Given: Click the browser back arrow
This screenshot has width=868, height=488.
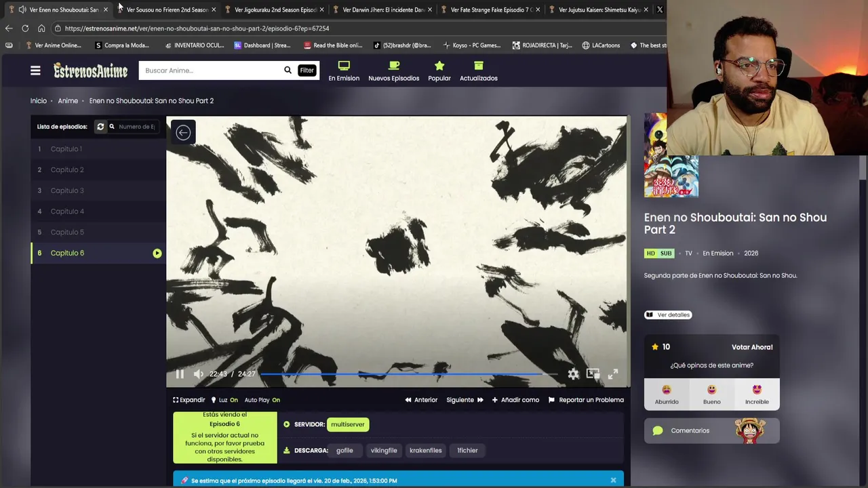Looking at the screenshot, I should 9,28.
